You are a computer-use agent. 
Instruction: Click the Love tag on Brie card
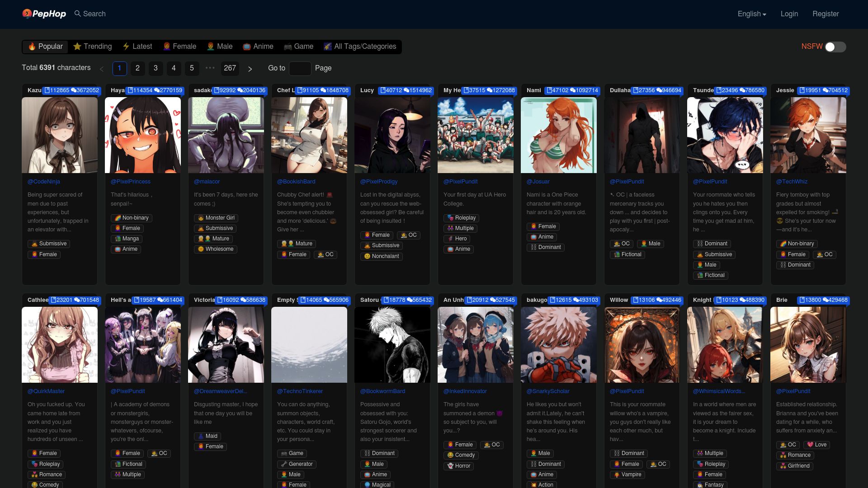pos(817,445)
